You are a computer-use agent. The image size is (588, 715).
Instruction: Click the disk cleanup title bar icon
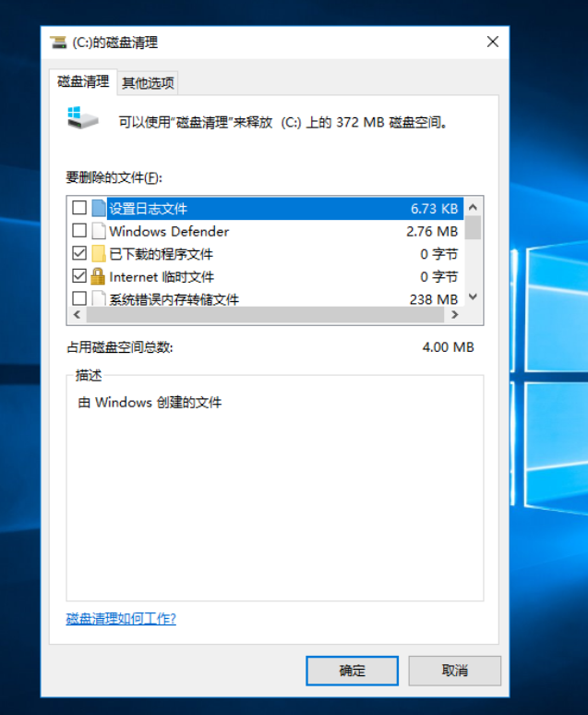(x=58, y=42)
